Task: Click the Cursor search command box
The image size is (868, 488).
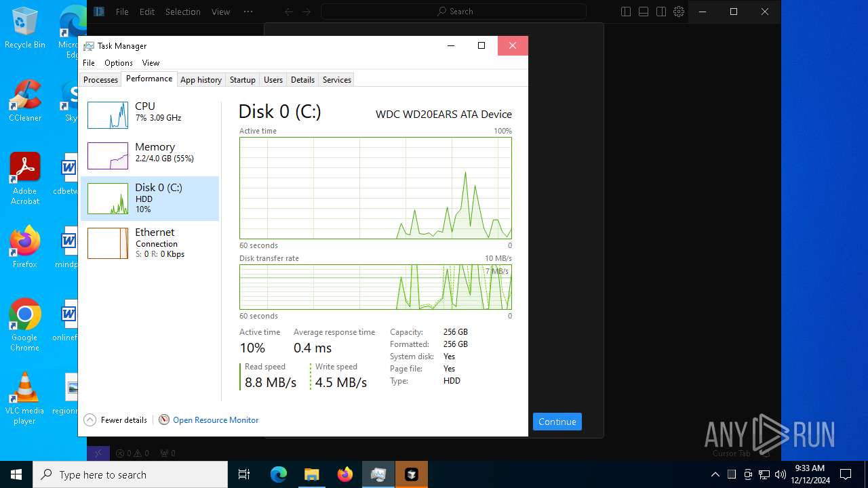Action: 454,12
